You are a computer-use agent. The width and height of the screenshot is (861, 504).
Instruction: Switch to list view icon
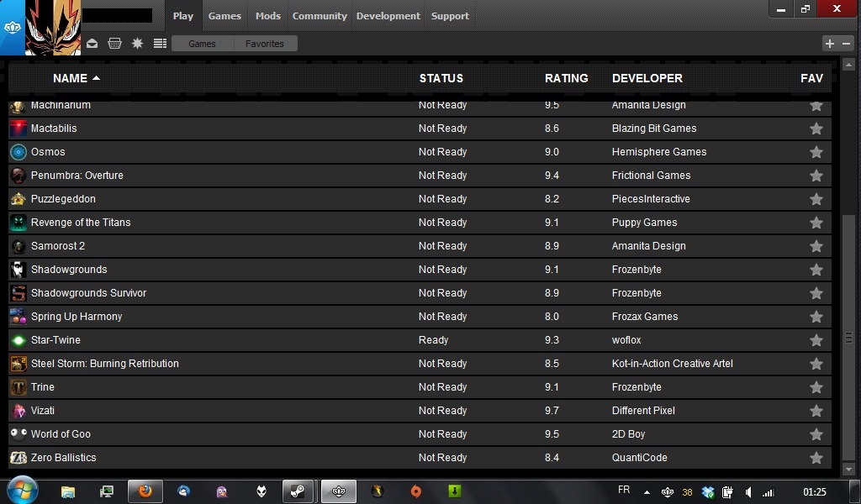(x=160, y=44)
